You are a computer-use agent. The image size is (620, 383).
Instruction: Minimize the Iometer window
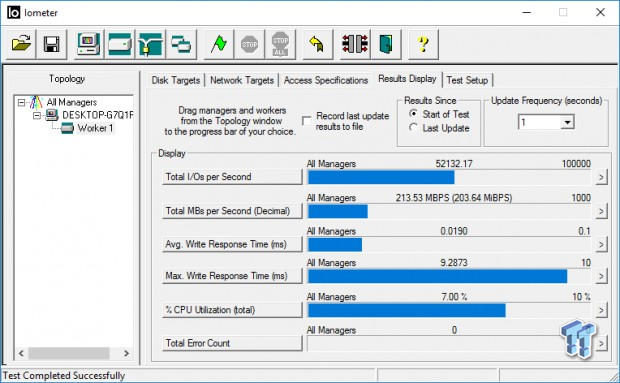click(526, 12)
